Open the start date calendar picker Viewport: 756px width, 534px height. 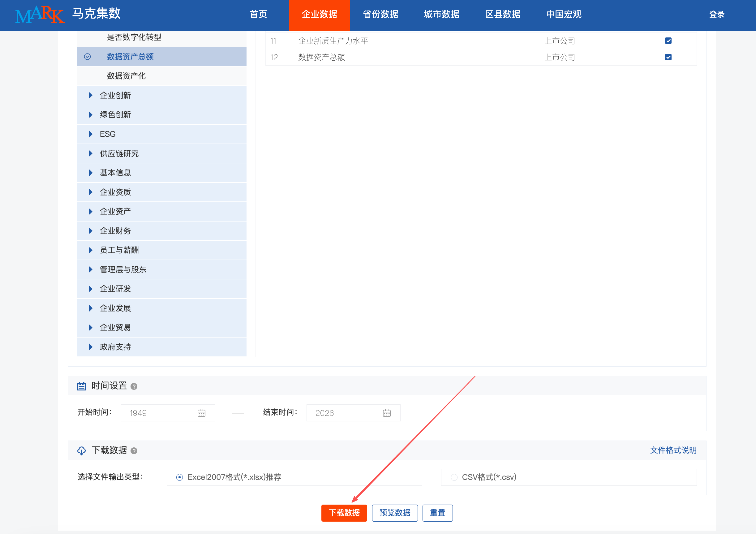click(201, 413)
